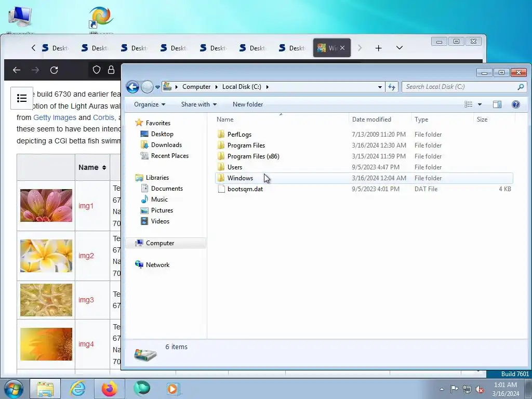This screenshot has width=532, height=399.
Task: Show the preview pane
Action: [x=497, y=104]
